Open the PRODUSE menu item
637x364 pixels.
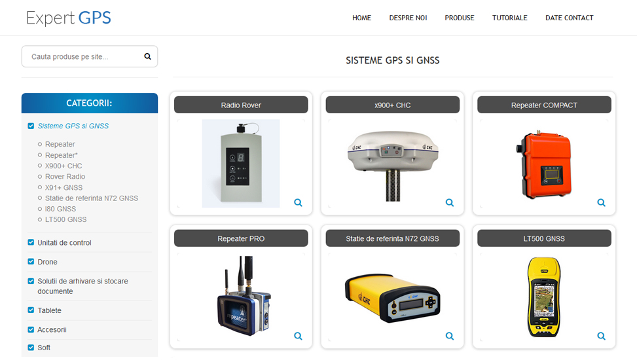click(x=460, y=18)
